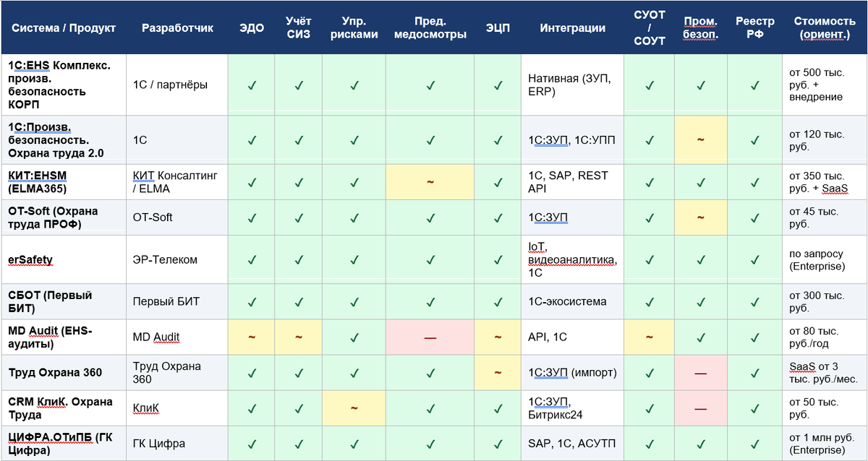Select CRM КлиК's yellow '~' Упр. рисками cell
The width and height of the screenshot is (868, 461).
pyautogui.click(x=354, y=408)
